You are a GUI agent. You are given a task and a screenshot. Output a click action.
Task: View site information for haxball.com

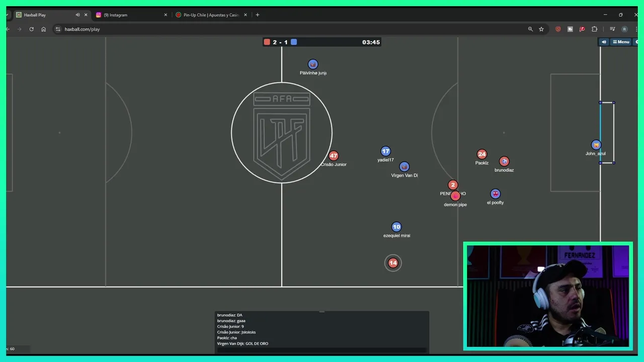pos(58,29)
